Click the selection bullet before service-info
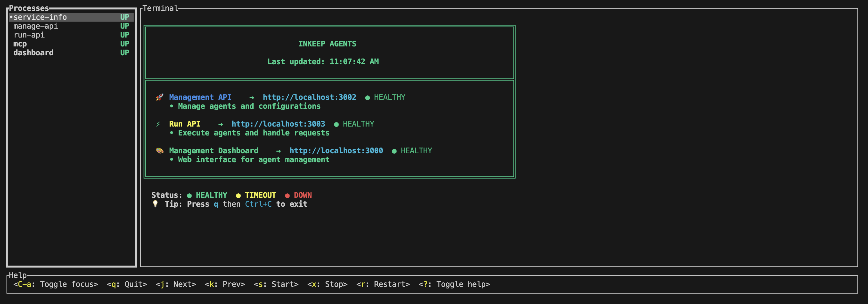Viewport: 868px width, 304px height. [x=11, y=16]
